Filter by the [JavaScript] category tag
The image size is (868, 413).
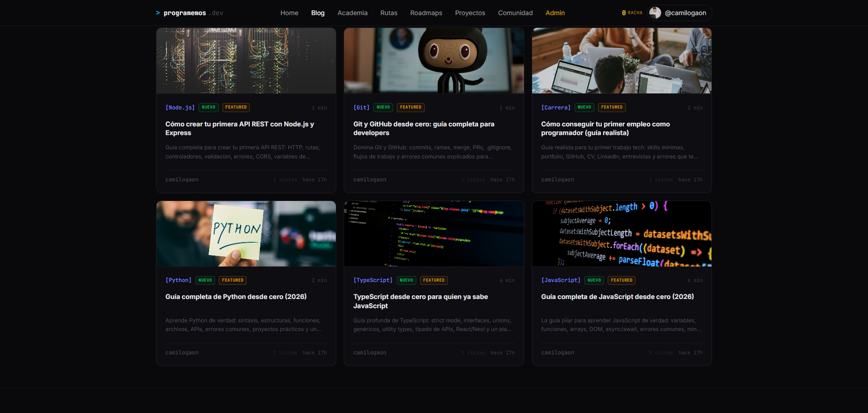point(561,280)
